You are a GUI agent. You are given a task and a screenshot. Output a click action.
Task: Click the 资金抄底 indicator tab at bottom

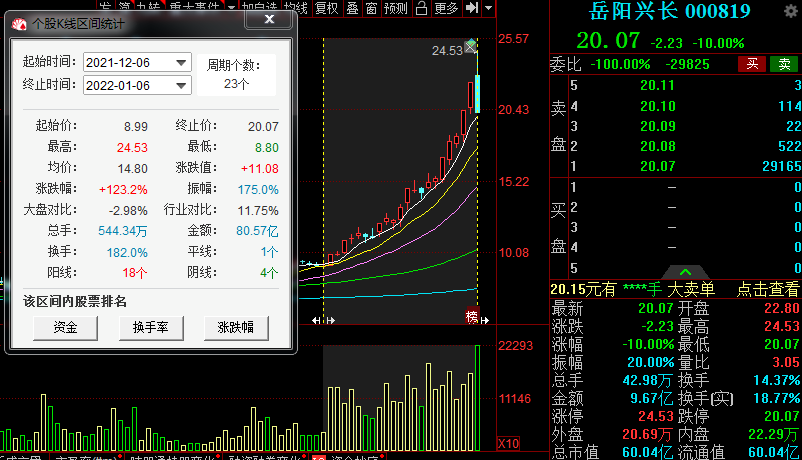[x=354, y=457]
